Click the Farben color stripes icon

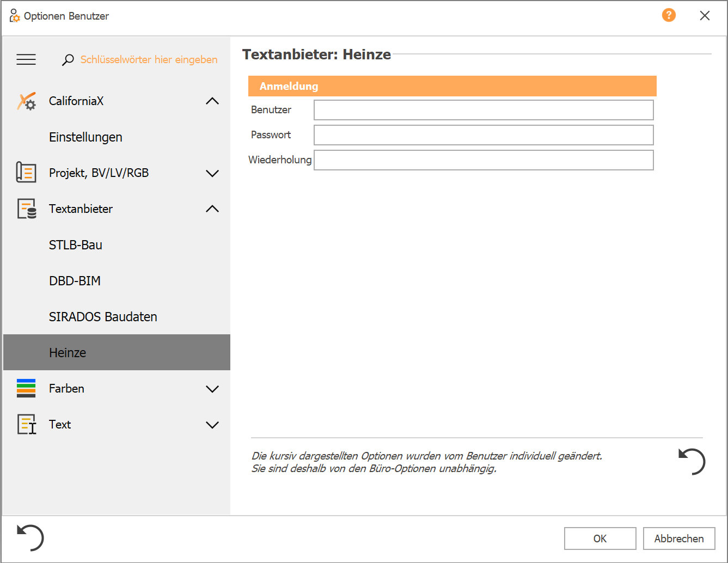26,388
